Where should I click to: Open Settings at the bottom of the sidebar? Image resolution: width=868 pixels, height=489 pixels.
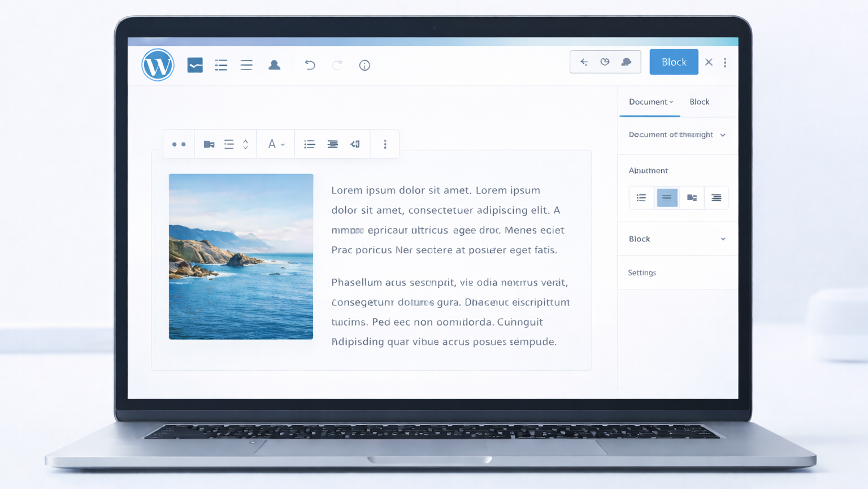coord(642,272)
